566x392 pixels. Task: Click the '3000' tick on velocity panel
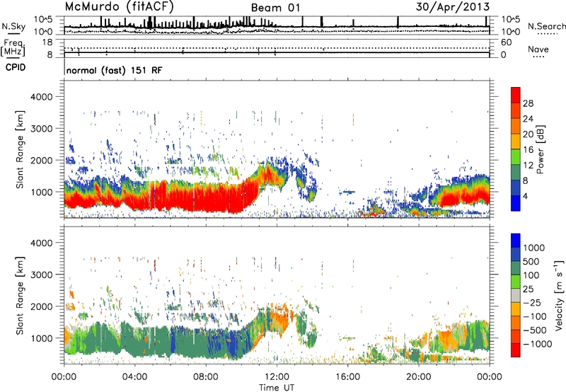[x=42, y=275]
